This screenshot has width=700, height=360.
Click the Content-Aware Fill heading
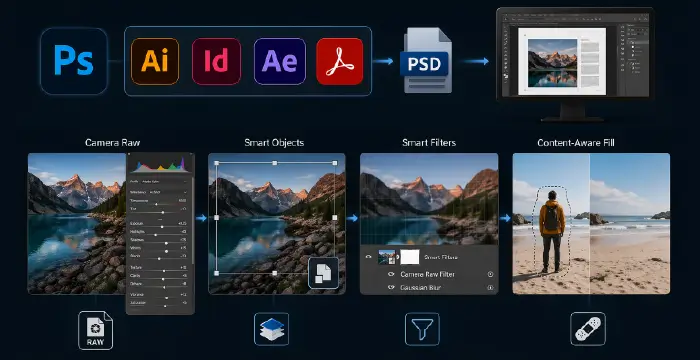click(576, 143)
